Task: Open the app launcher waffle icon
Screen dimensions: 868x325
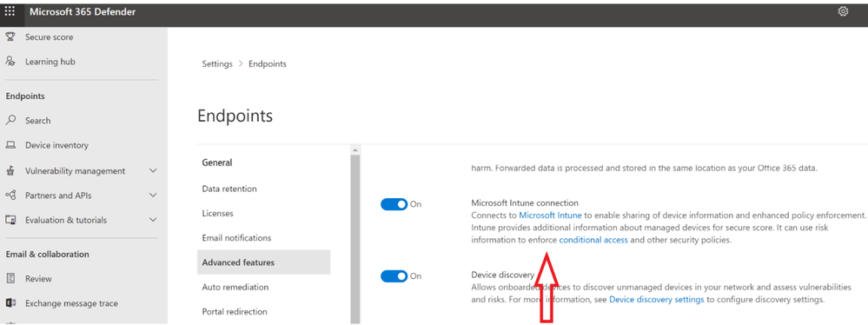Action: [10, 11]
